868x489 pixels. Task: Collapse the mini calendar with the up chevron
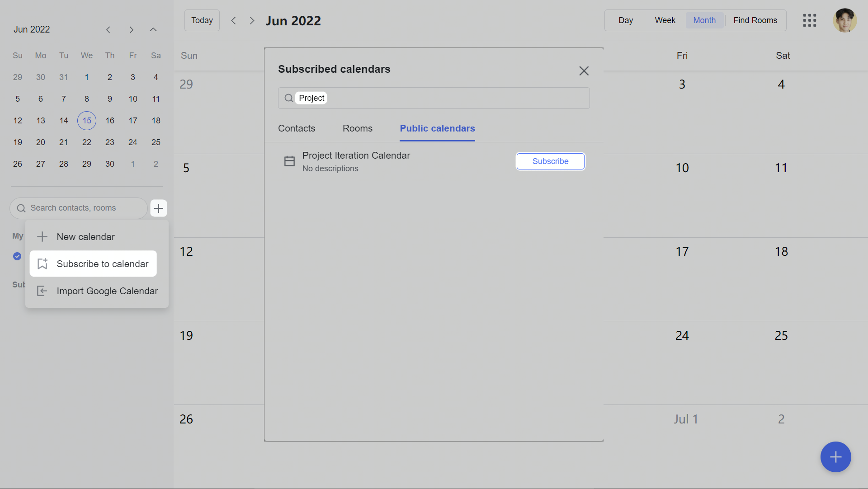click(153, 30)
